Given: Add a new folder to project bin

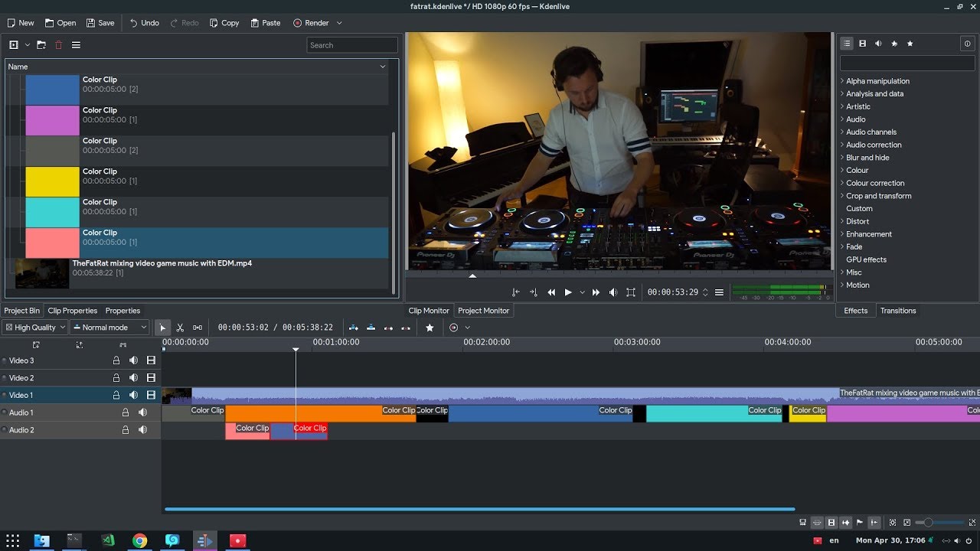Looking at the screenshot, I should (41, 45).
